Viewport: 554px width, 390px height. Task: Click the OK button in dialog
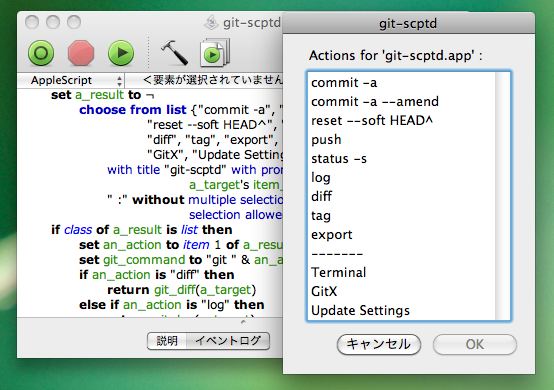[475, 344]
